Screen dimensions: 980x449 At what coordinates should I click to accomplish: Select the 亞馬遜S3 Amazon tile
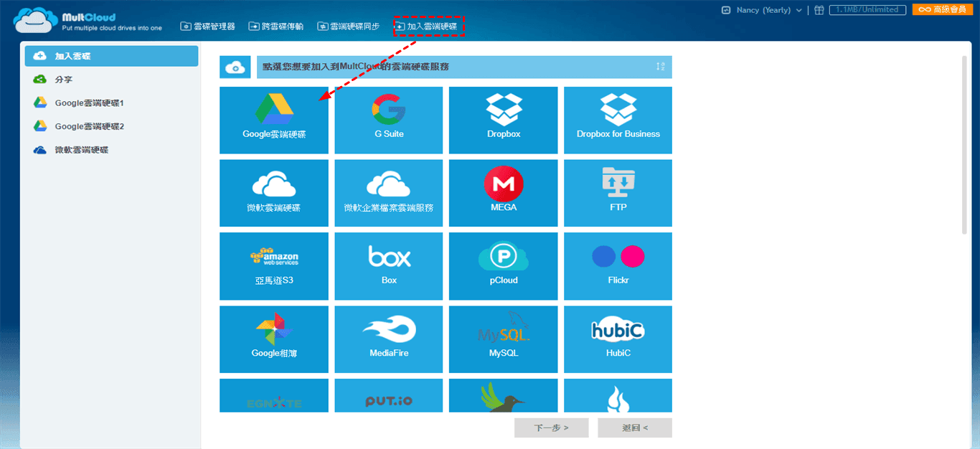point(274,266)
